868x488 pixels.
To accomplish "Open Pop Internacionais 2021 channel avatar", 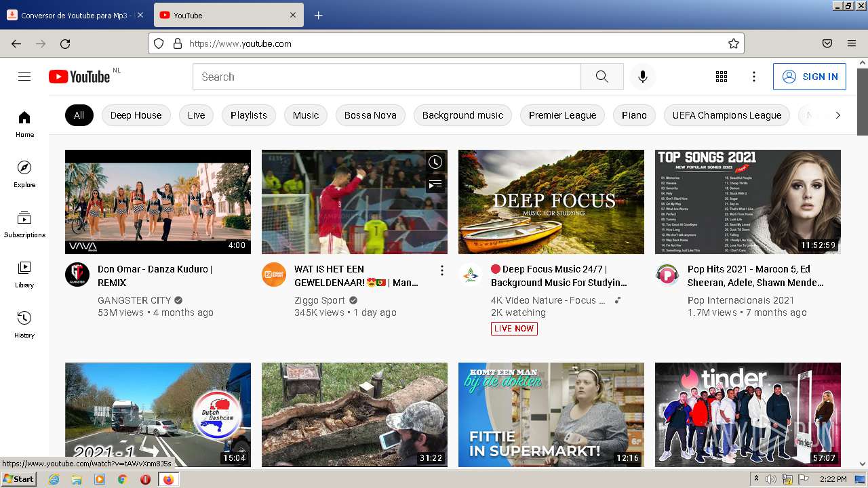I will 667,274.
